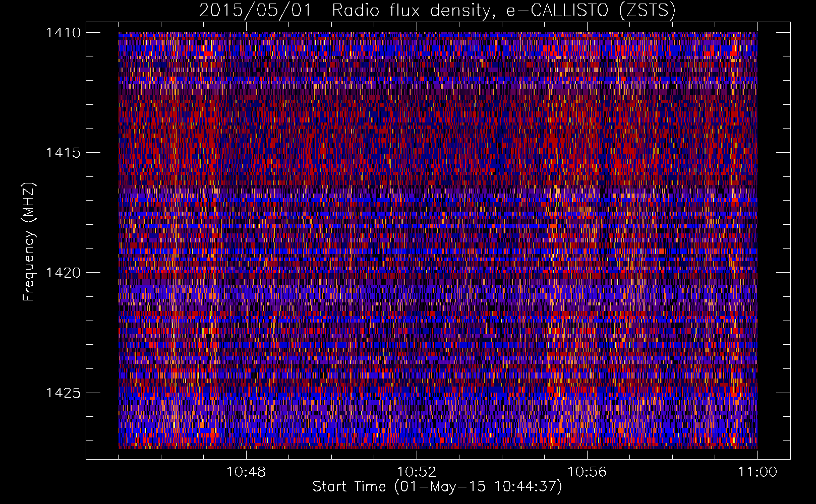Click the 1420 frequency tick label
This screenshot has width=816, height=504.
click(x=64, y=273)
